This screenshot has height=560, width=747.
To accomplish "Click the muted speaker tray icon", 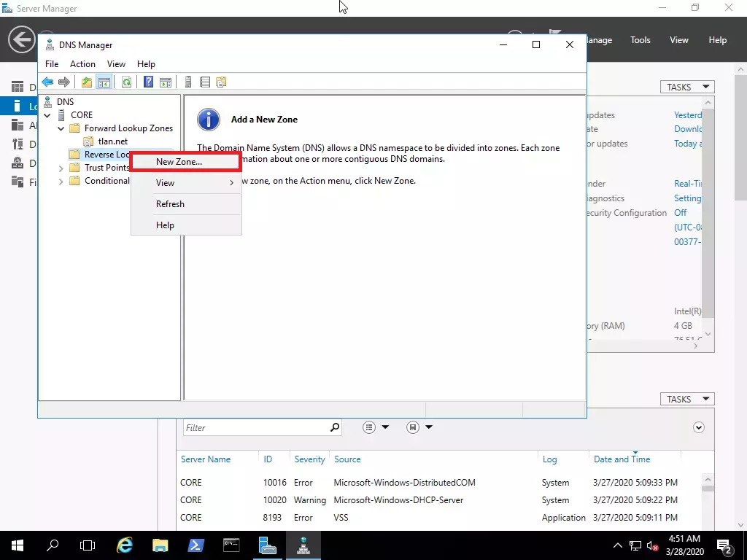I will click(653, 545).
